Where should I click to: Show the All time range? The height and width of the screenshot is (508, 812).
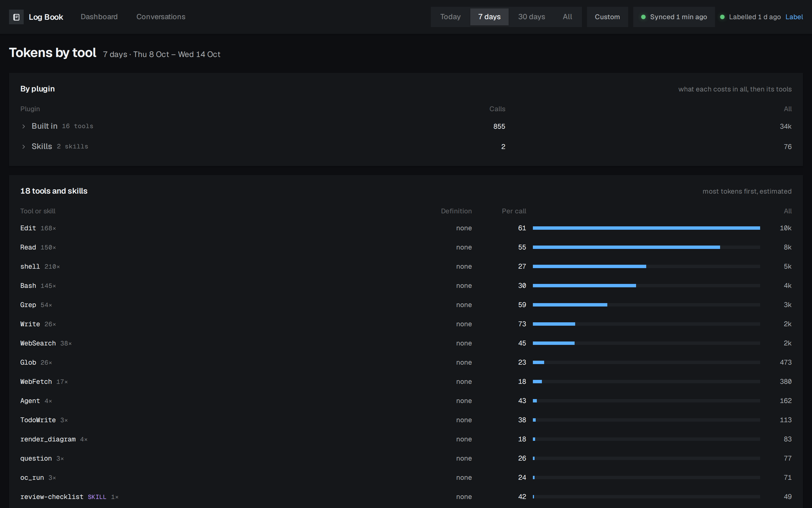pos(567,17)
